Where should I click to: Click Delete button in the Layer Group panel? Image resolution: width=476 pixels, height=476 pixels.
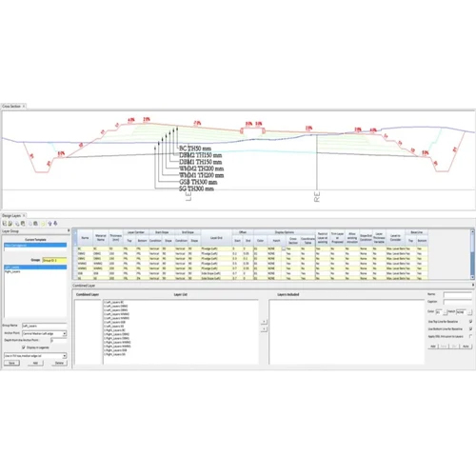coord(59,363)
